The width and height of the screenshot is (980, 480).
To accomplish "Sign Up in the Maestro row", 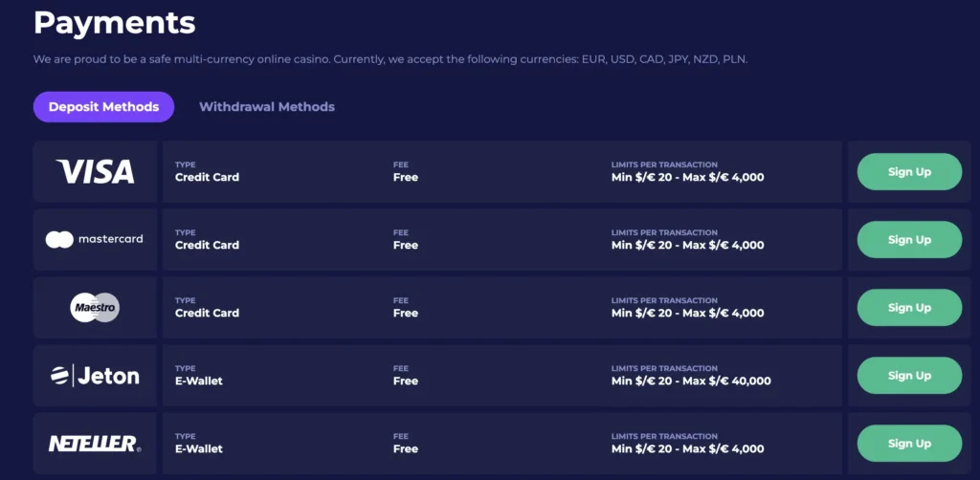I will coord(909,308).
